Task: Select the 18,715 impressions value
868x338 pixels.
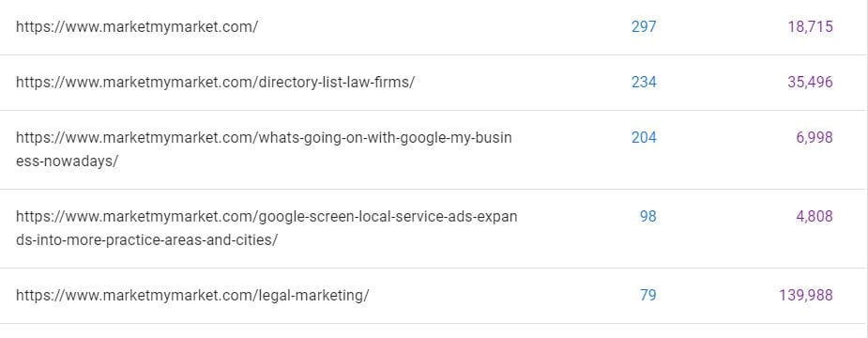Action: pos(811,26)
